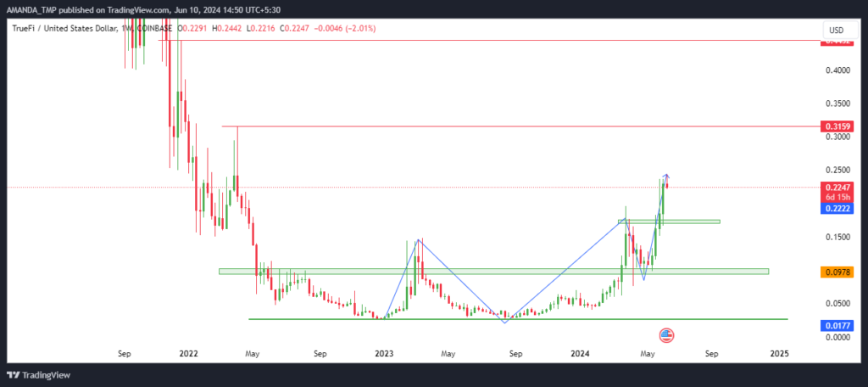This screenshot has width=868, height=387.
Task: Click the 2022 time axis label
Action: 189,353
